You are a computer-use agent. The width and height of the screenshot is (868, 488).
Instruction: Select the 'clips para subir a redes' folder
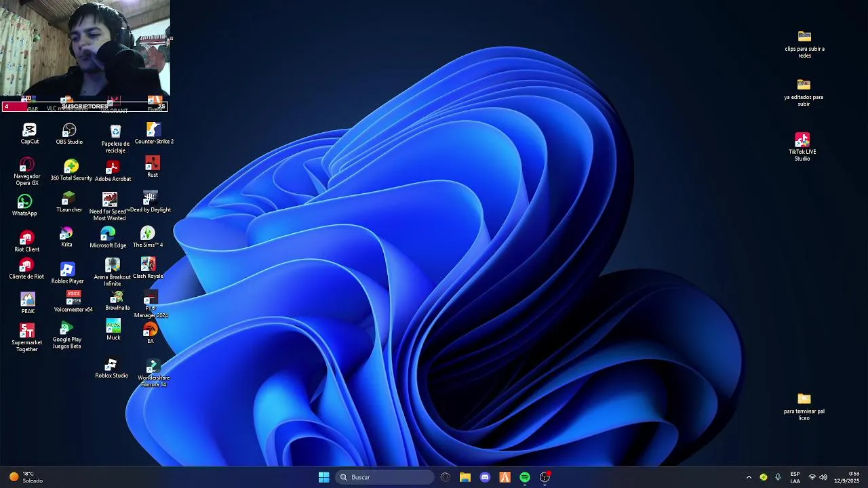pos(804,44)
